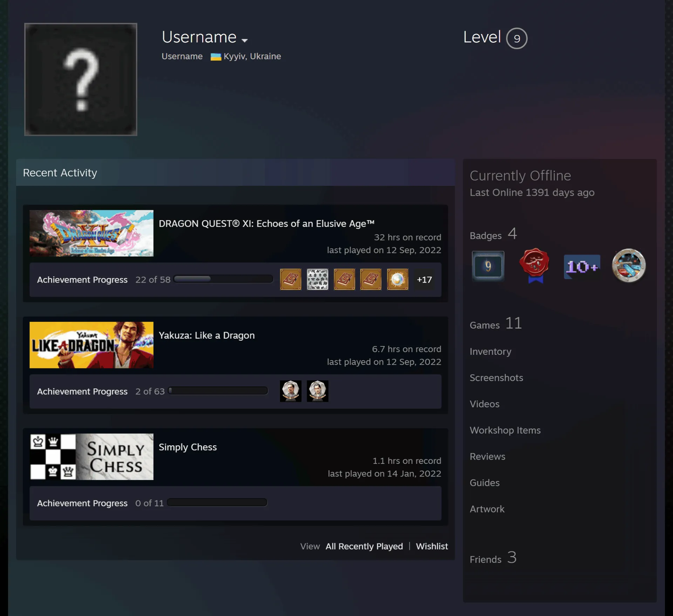The width and height of the screenshot is (673, 616).
Task: Click the orb Dragon Quest achievement icon
Action: (397, 279)
